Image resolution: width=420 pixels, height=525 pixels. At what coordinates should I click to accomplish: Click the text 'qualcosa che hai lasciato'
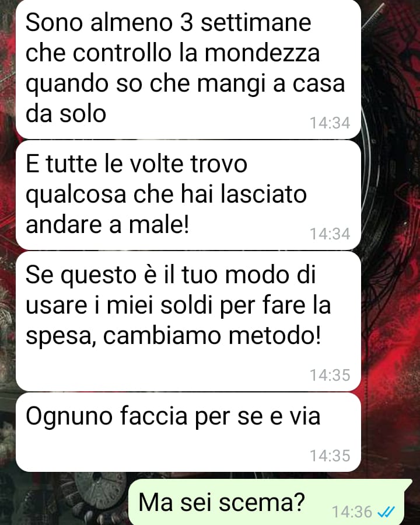(x=166, y=195)
